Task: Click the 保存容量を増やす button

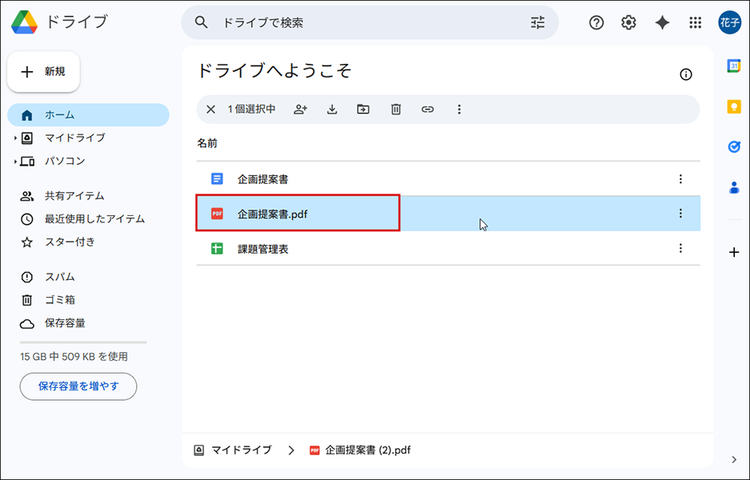Action: click(78, 386)
